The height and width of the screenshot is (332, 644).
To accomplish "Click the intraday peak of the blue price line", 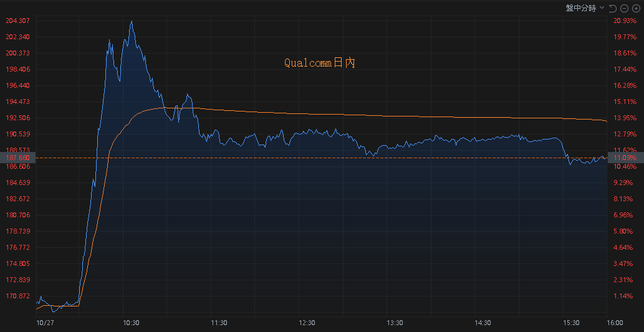I will tap(132, 21).
